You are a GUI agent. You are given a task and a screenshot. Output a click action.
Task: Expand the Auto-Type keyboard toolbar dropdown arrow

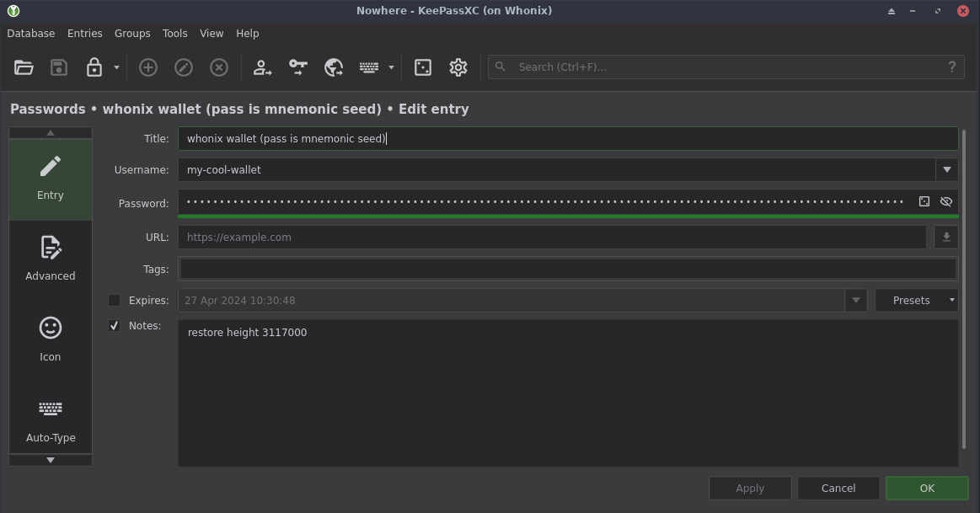click(x=391, y=67)
